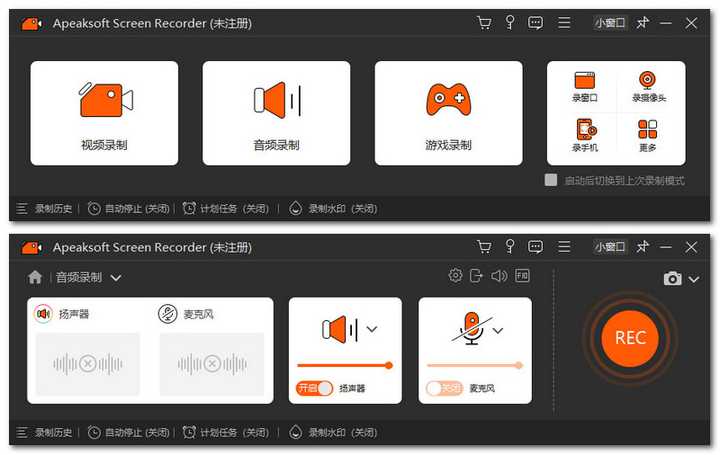
Task: Click feedback chat icon in top window
Action: pos(535,23)
